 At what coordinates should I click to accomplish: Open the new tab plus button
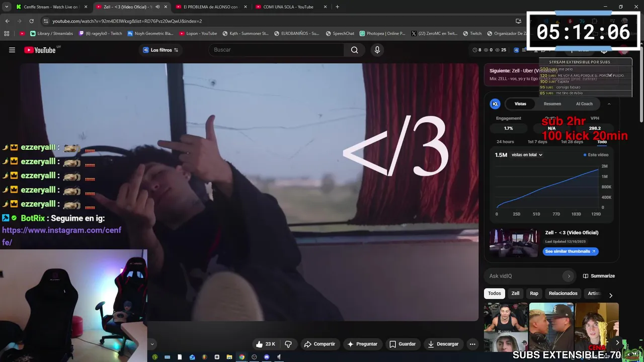[337, 7]
